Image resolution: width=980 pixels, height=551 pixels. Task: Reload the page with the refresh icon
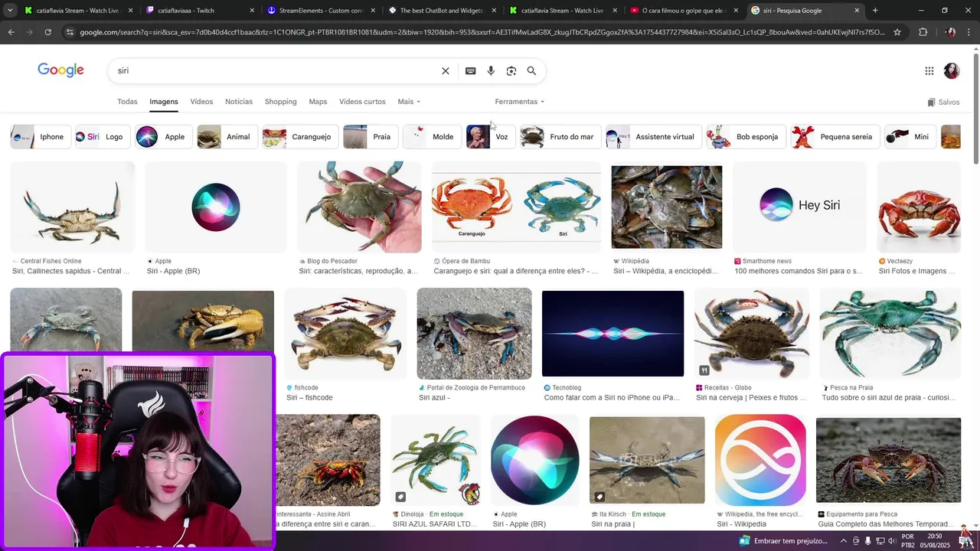[x=47, y=32]
